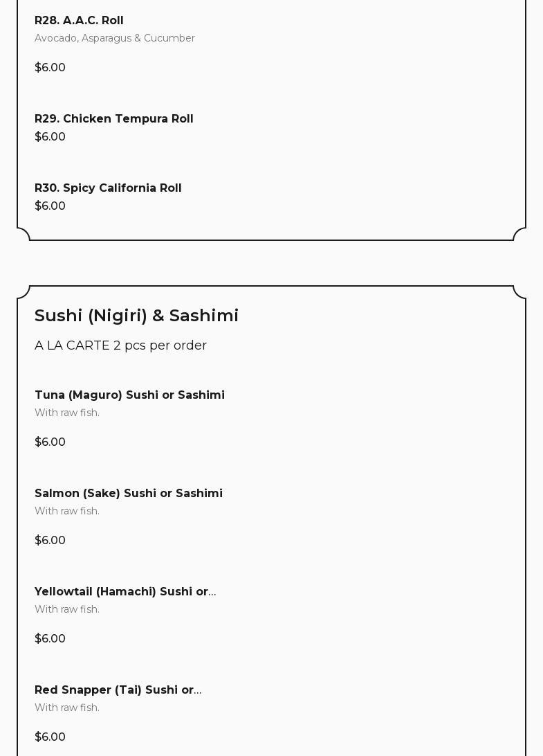This screenshot has width=543, height=756.
Task: Click the Chicken Tempura Roll $6.00 price
Action: pos(50,137)
